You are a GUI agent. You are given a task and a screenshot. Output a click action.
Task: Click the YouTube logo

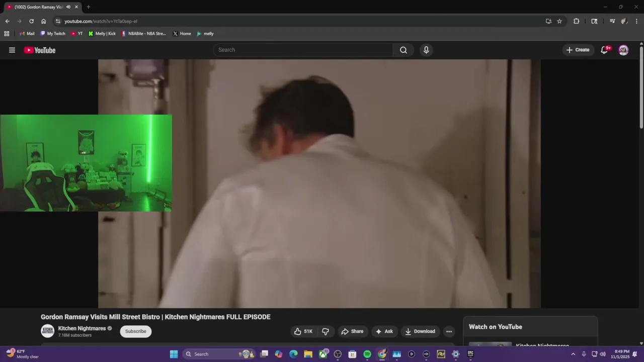40,50
